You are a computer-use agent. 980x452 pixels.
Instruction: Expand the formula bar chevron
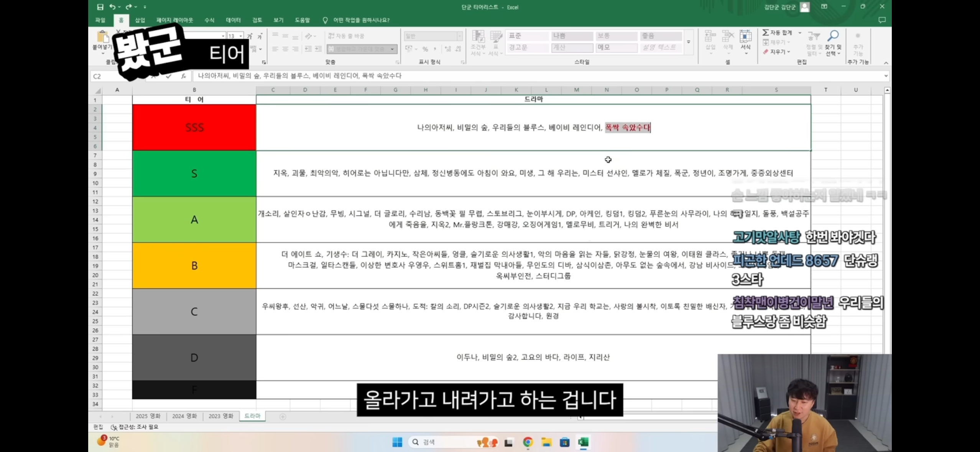click(886, 76)
